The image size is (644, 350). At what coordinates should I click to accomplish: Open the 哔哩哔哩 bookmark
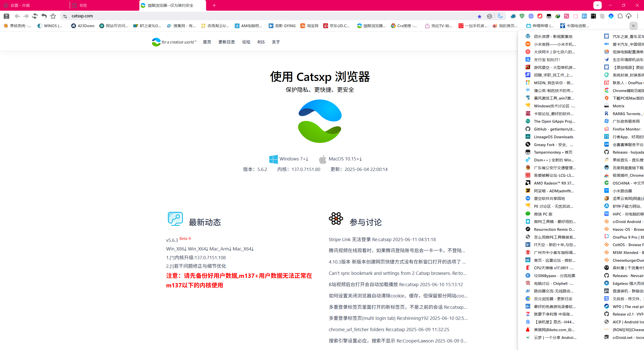pyautogui.click(x=540, y=26)
